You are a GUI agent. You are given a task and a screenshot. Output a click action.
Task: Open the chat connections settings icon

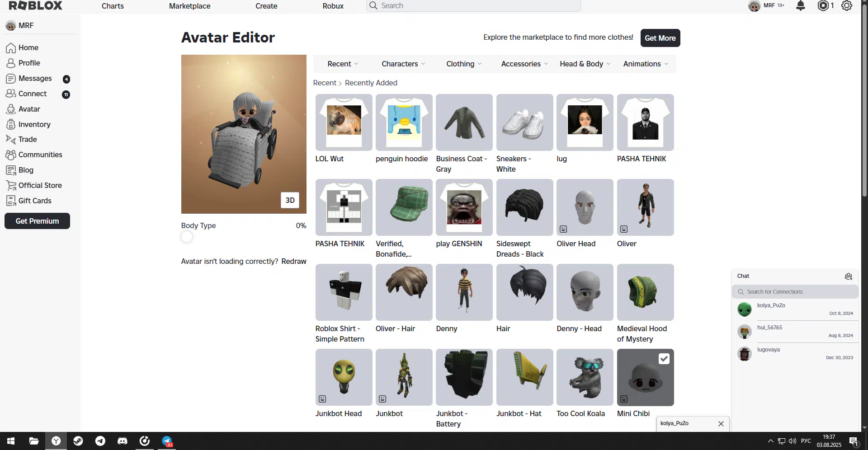(x=849, y=277)
